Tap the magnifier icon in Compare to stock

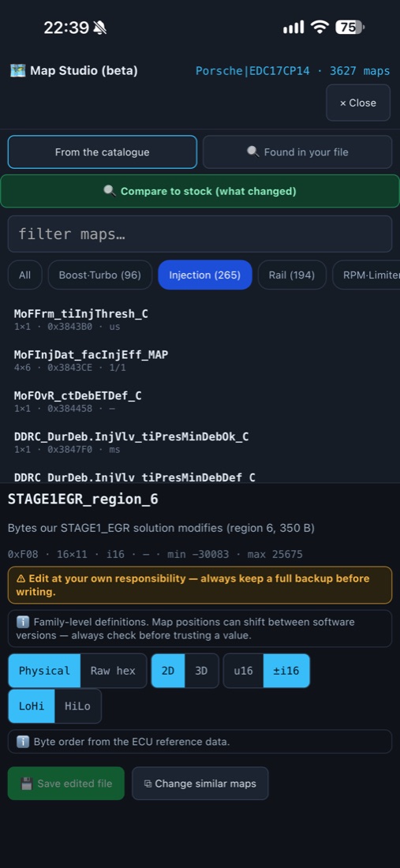(x=110, y=191)
